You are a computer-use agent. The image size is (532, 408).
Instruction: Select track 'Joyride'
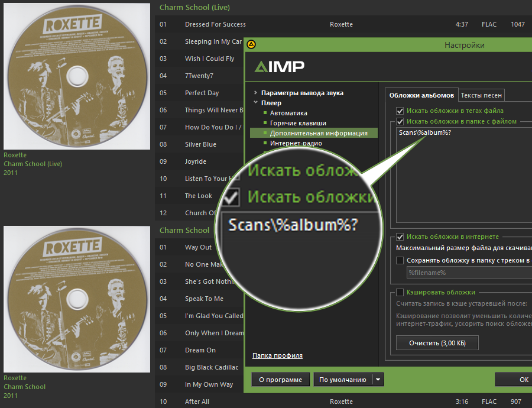195,161
